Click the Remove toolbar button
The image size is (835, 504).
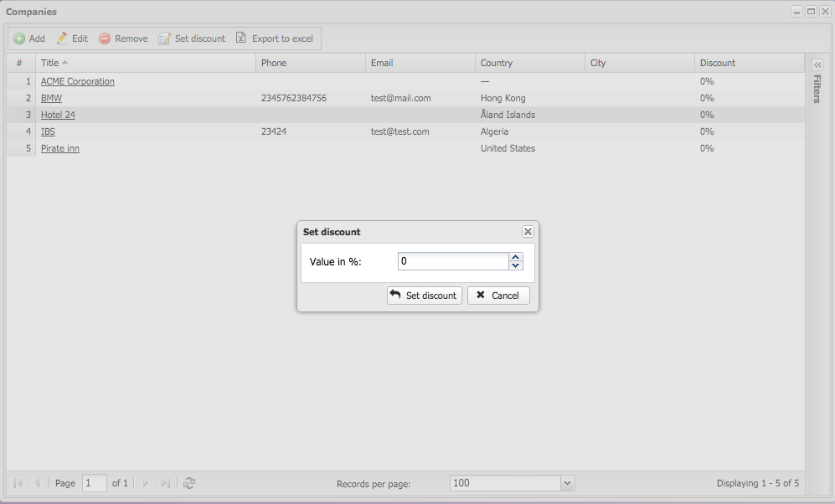coord(124,39)
